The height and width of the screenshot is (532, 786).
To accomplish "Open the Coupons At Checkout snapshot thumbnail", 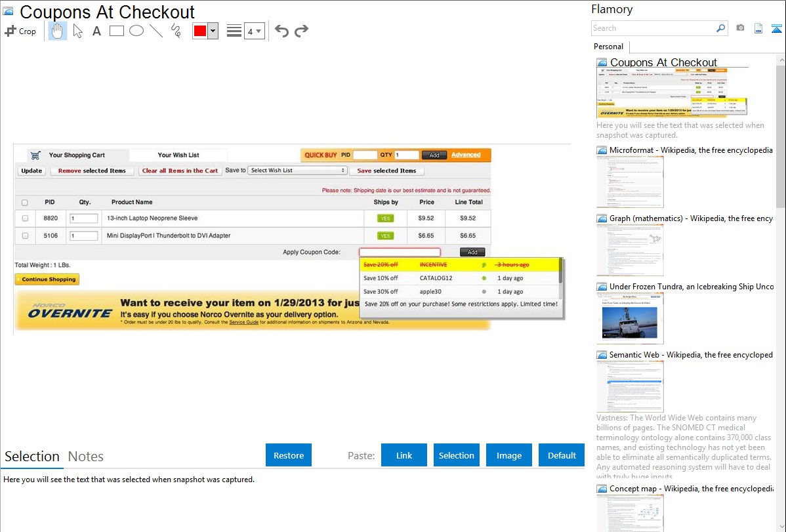I will pyautogui.click(x=672, y=92).
